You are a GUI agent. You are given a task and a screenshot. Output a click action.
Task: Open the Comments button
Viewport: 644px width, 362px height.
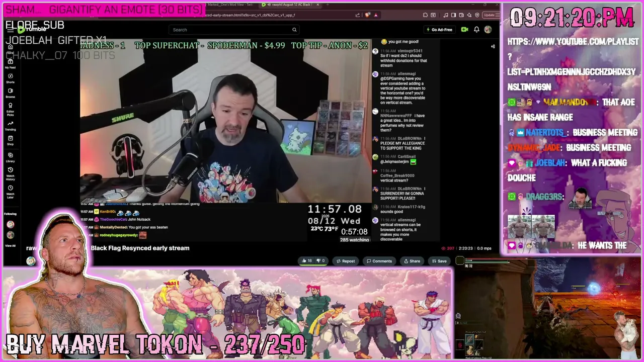click(379, 261)
